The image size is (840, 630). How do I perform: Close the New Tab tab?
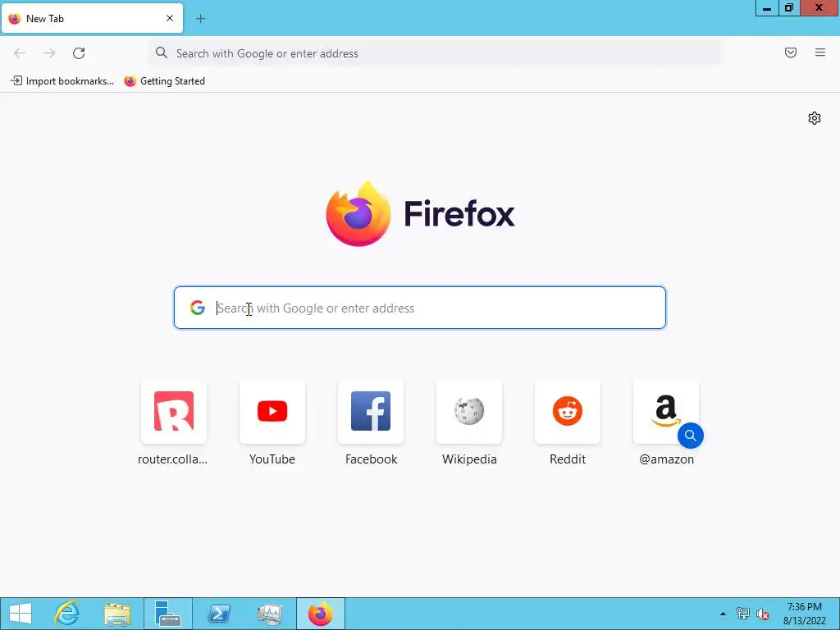coord(169,18)
